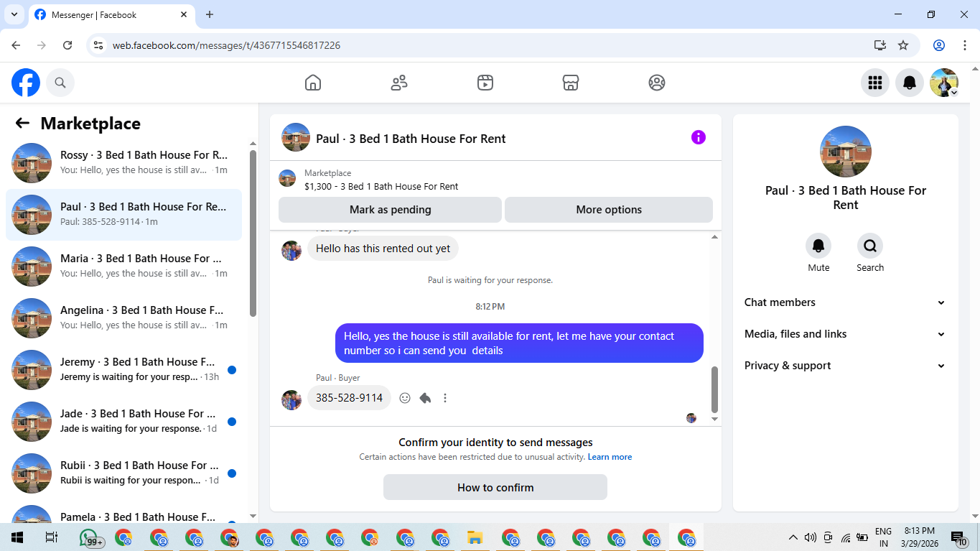Click the install app icon in the address bar
This screenshot has height=551, width=980.
880,45
